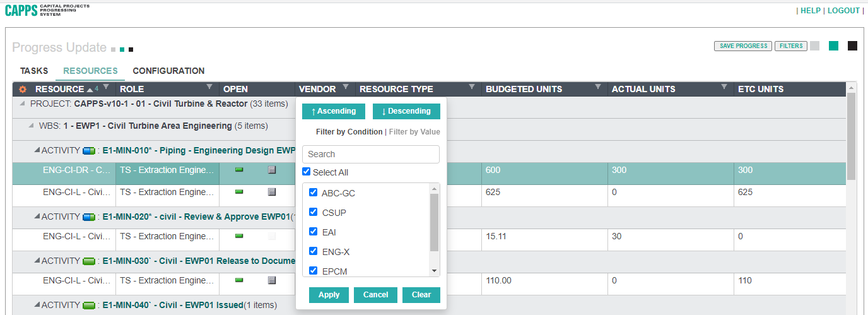Click the orange gear icon in the grid header
The image size is (868, 315).
pos(23,90)
